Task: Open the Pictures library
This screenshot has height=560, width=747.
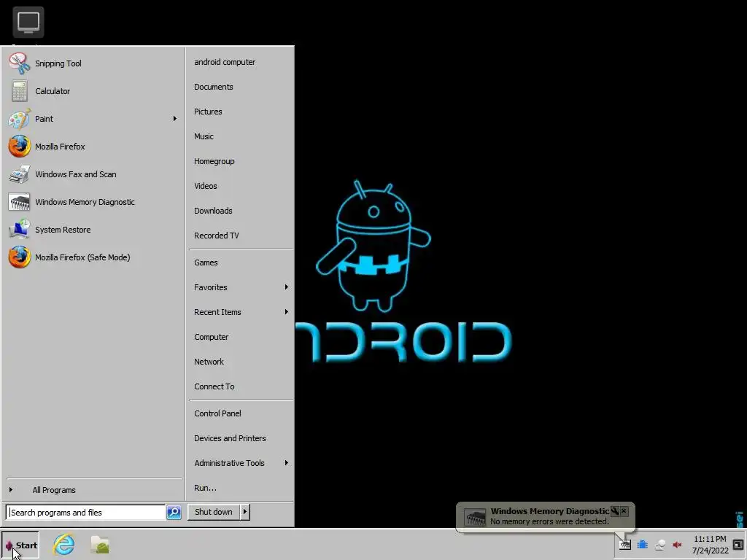Action: coord(208,112)
